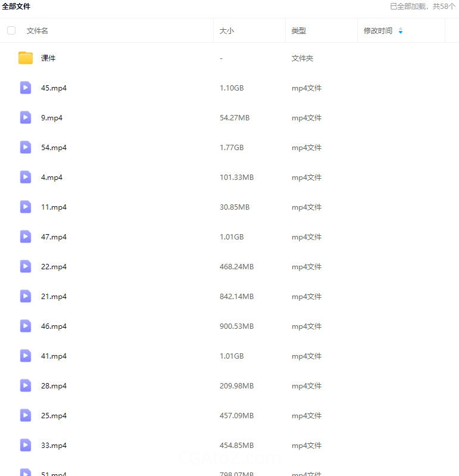459x476 pixels.
Task: Sort files by 大小 column header
Action: coord(227,31)
